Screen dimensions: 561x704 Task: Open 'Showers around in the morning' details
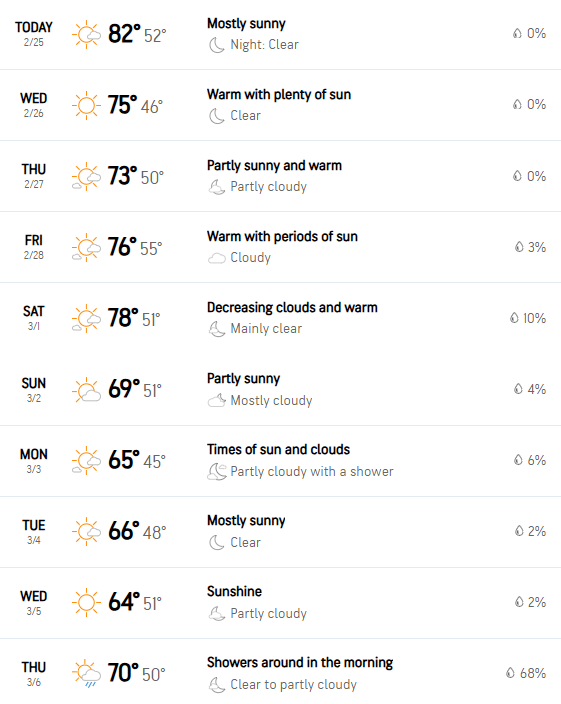coord(300,663)
